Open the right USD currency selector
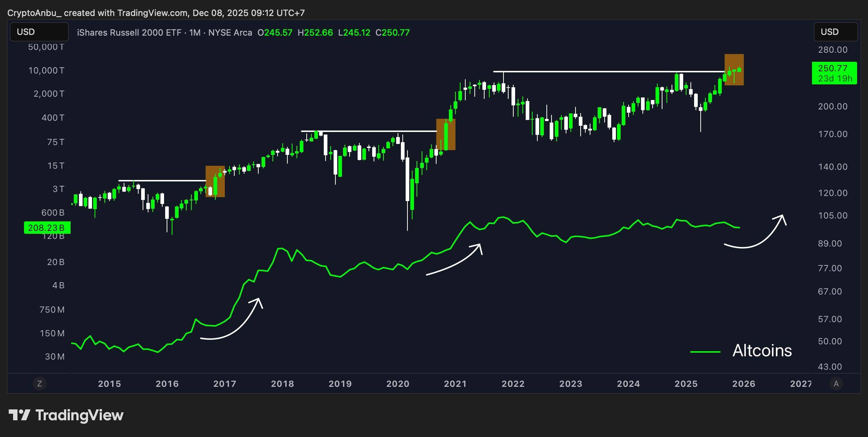This screenshot has width=868, height=437. pyautogui.click(x=835, y=32)
